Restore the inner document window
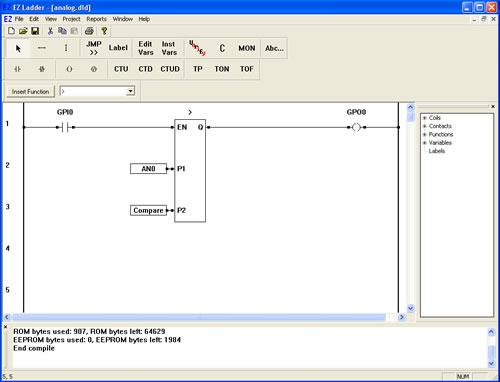500x382 pixels. coord(484,19)
